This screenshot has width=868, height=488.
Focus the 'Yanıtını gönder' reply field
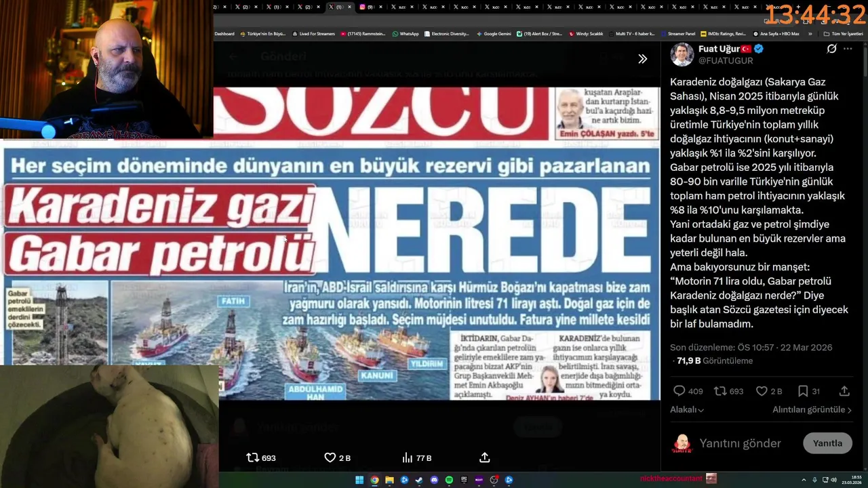tap(740, 443)
